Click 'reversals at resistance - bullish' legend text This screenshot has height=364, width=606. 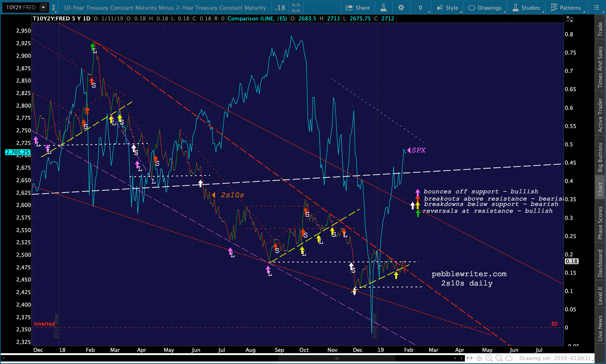pyautogui.click(x=488, y=211)
